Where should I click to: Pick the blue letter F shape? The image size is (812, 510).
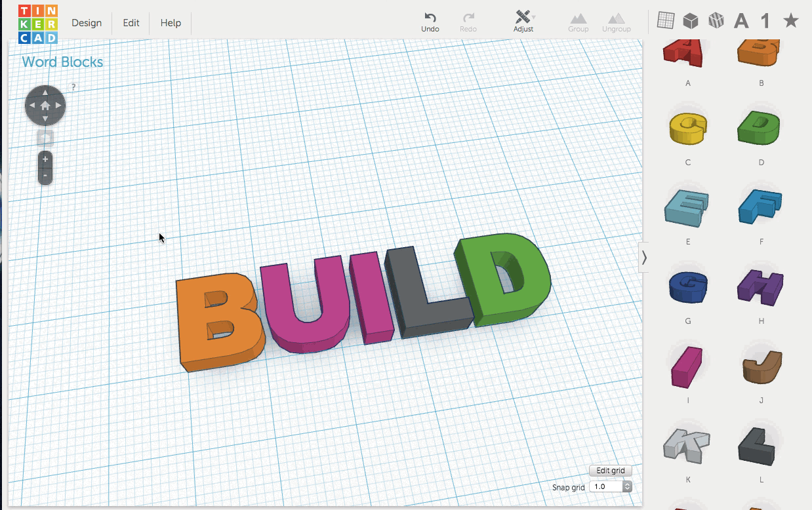761,207
